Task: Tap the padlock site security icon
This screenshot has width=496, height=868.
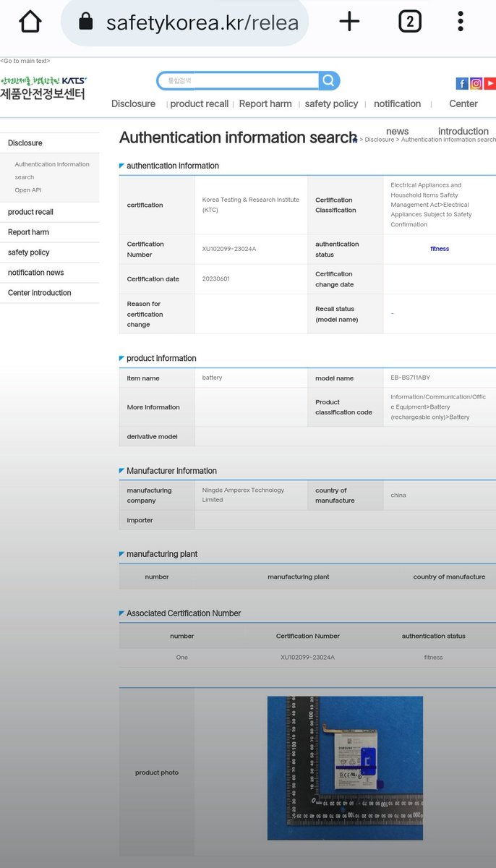Action: pos(86,22)
